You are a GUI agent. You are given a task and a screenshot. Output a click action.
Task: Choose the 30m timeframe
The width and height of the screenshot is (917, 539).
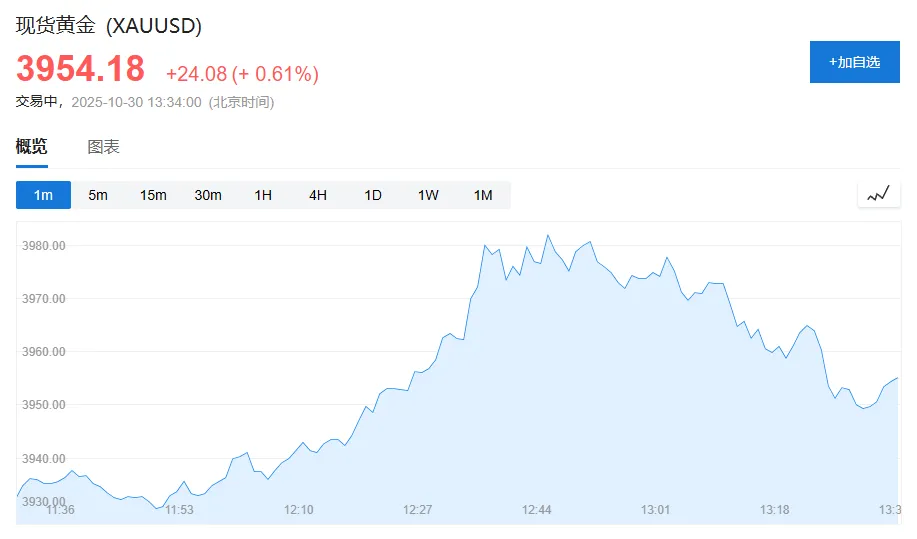click(x=208, y=195)
